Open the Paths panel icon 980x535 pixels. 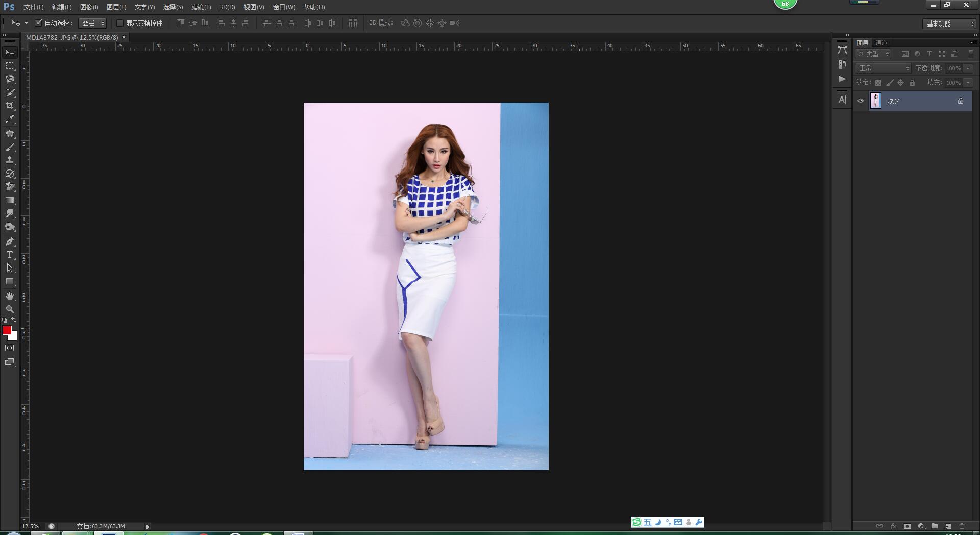[x=842, y=51]
